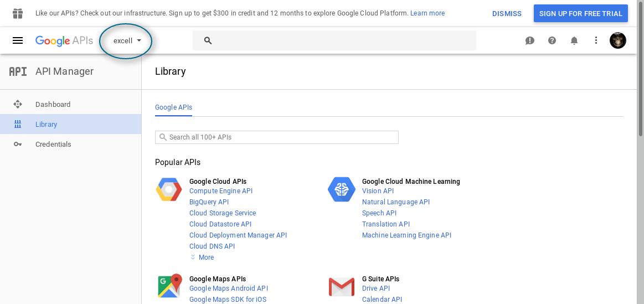This screenshot has height=304, width=644.
Task: Click the DISMISS button
Action: 507,13
